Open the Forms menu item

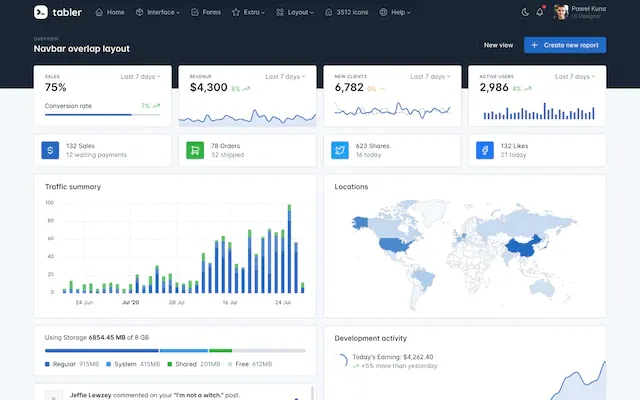pos(206,12)
